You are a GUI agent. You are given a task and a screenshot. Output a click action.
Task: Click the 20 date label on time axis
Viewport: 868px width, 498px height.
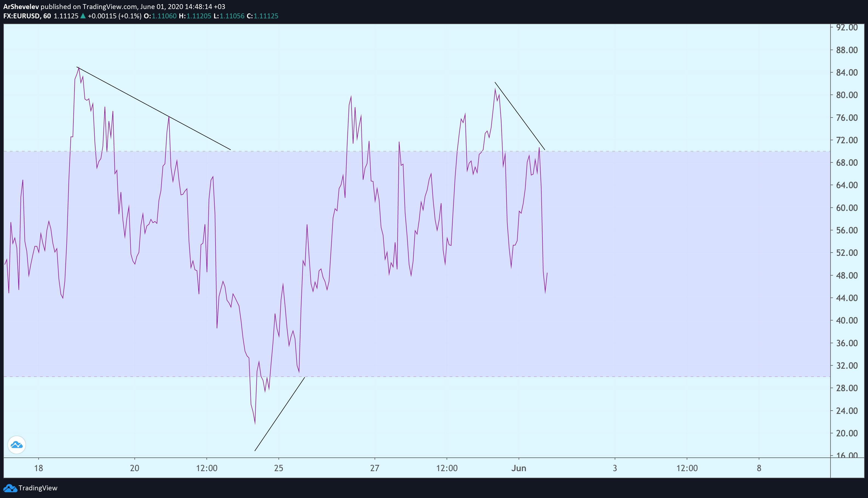[135, 468]
